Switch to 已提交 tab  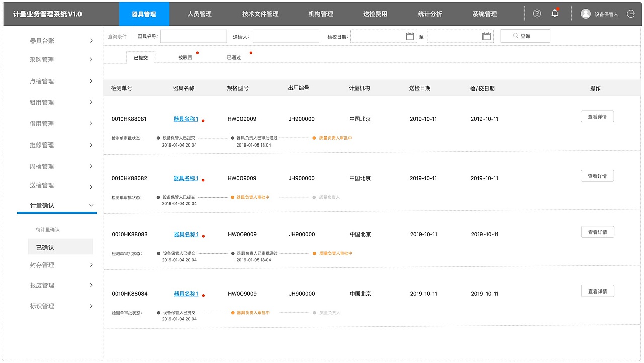(x=141, y=57)
